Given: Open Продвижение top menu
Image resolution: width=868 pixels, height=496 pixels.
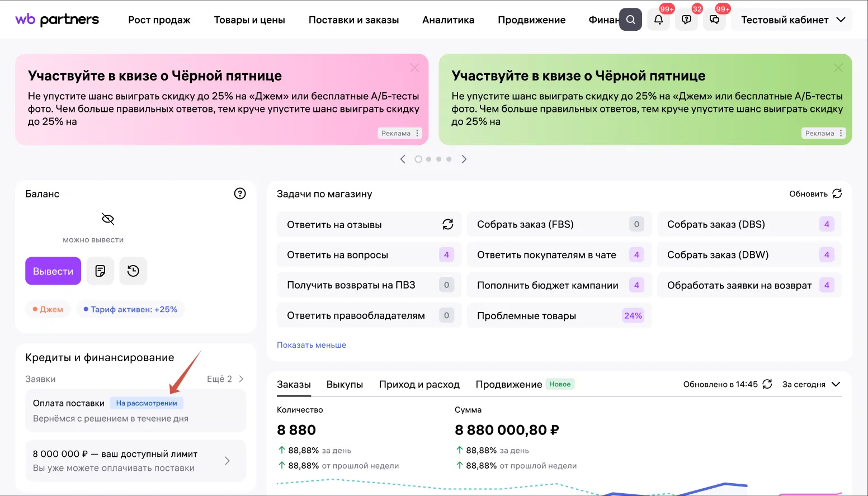Looking at the screenshot, I should pyautogui.click(x=531, y=20).
